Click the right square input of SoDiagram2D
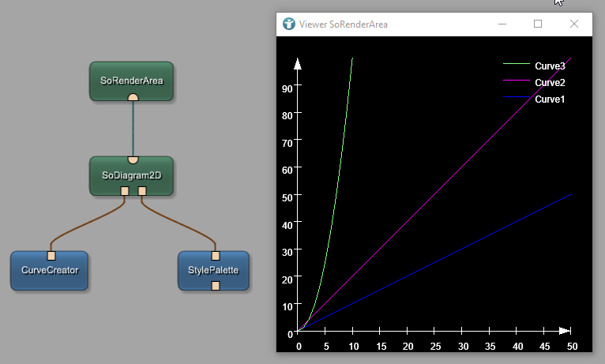 [x=142, y=191]
